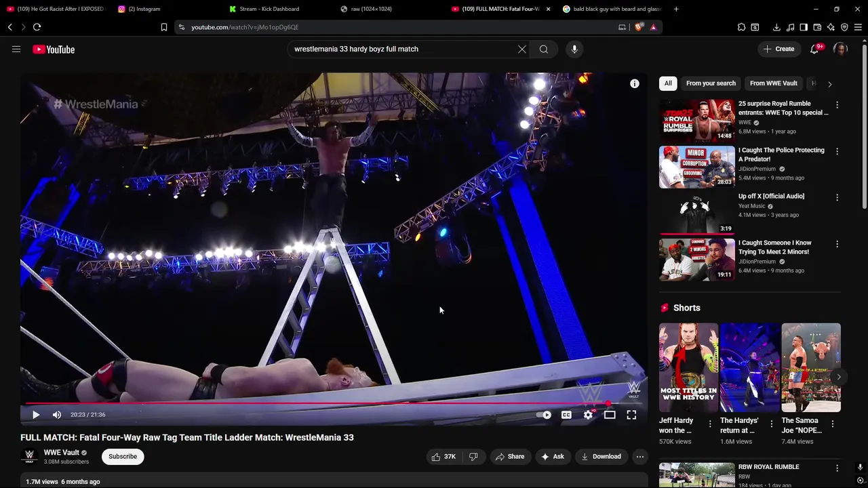Click the WWE Vault channel avatar

[29, 456]
